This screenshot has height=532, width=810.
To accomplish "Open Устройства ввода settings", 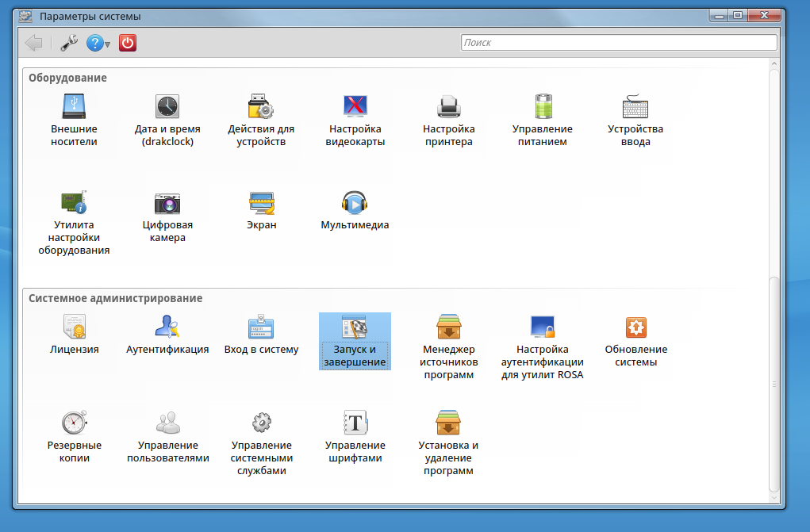I will click(x=635, y=120).
